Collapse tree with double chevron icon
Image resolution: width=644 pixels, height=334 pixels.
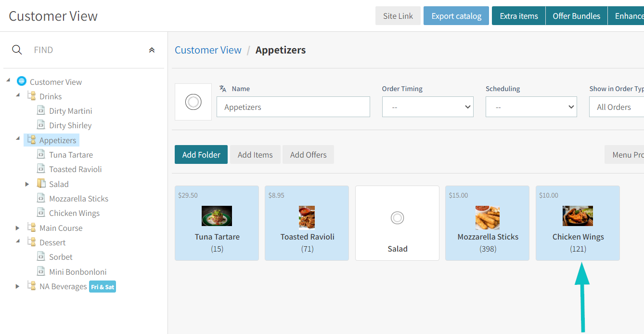[152, 50]
